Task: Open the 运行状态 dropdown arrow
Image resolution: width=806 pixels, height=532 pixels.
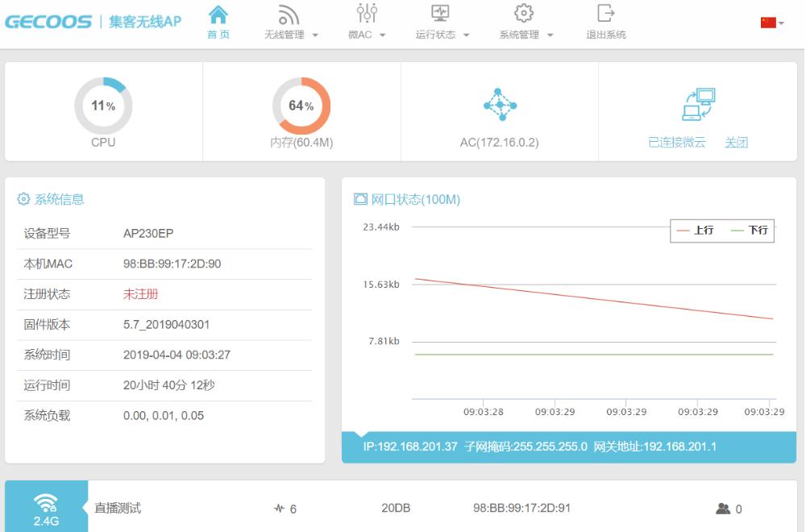Action: (467, 35)
